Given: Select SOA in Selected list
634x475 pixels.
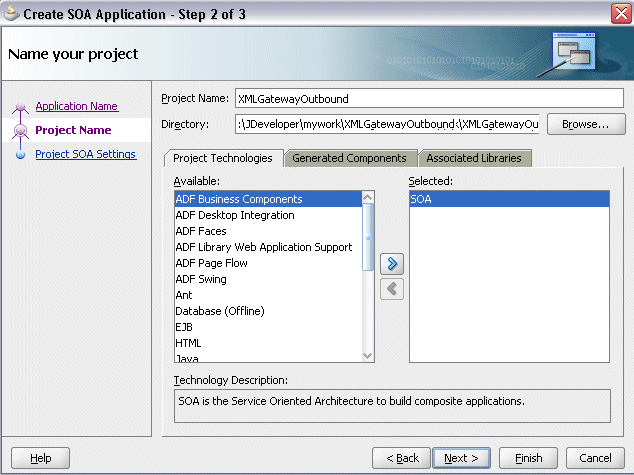Looking at the screenshot, I should click(x=509, y=199).
